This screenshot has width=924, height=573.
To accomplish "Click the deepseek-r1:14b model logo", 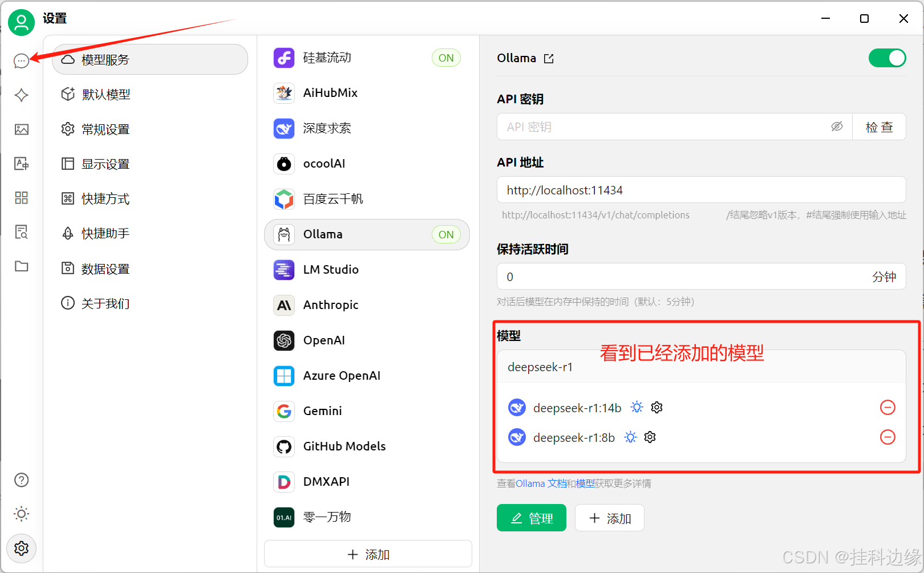I will pos(517,408).
